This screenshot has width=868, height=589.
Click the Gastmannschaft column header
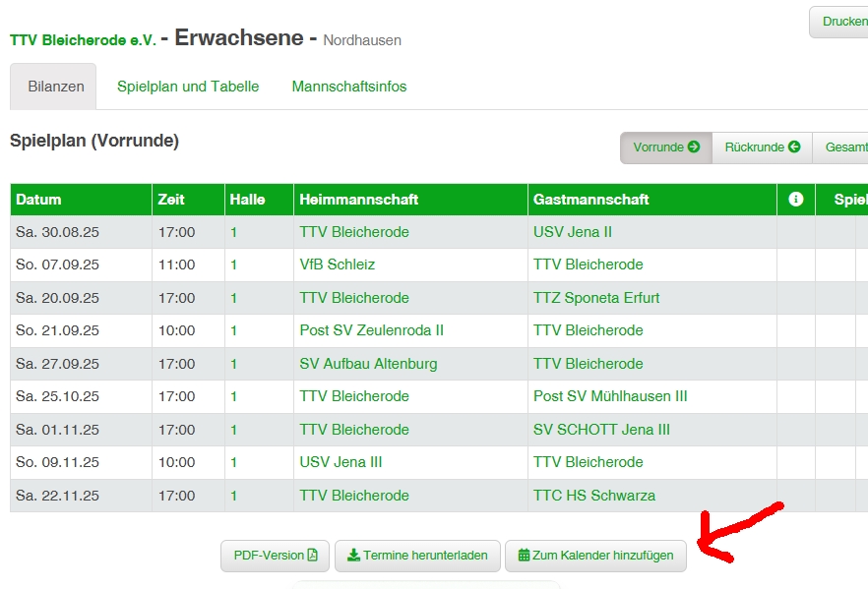pos(652,199)
